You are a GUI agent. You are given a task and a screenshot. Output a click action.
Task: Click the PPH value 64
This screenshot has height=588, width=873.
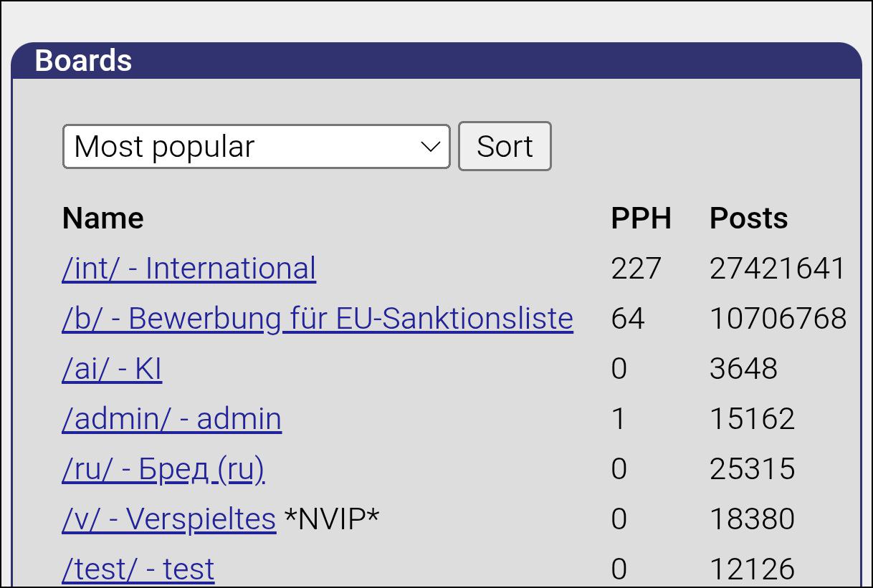pos(628,319)
